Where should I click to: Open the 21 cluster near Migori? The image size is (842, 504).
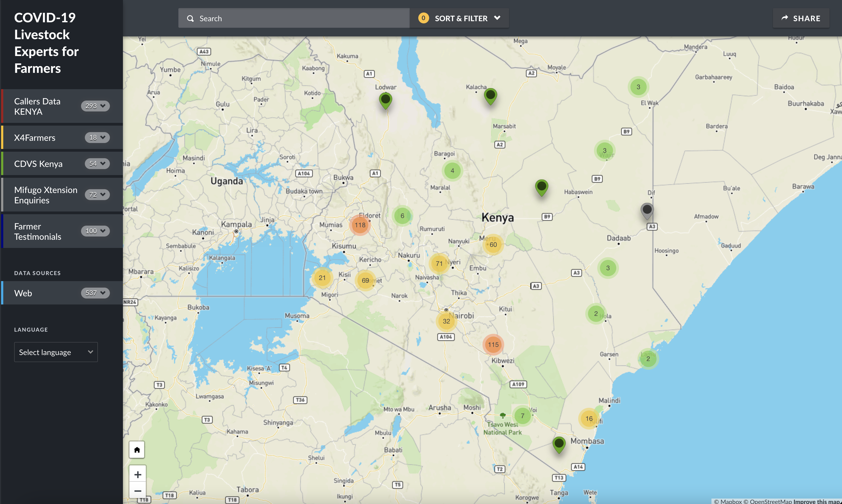pyautogui.click(x=322, y=278)
